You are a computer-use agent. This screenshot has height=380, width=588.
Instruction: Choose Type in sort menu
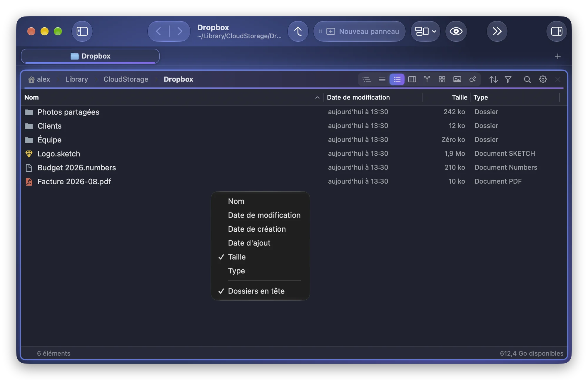260,271
